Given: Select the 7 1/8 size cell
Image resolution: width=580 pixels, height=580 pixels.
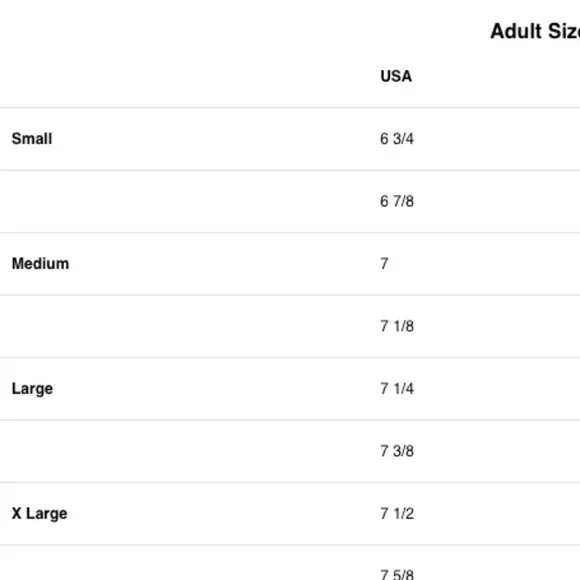Looking at the screenshot, I should [x=397, y=326].
